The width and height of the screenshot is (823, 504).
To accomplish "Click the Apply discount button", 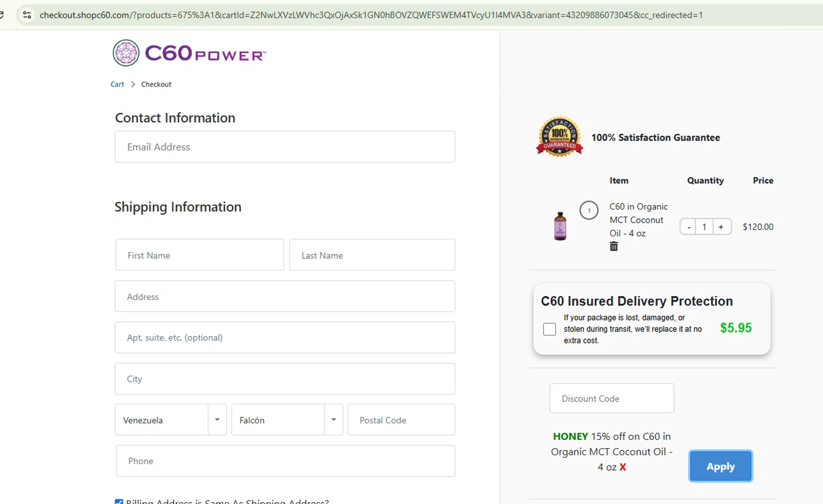I will 720,467.
